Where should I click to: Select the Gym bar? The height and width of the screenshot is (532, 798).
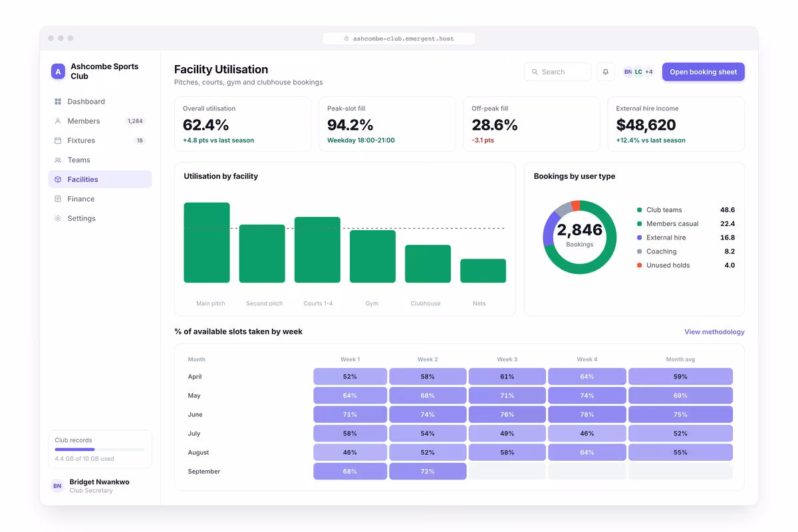coord(372,257)
